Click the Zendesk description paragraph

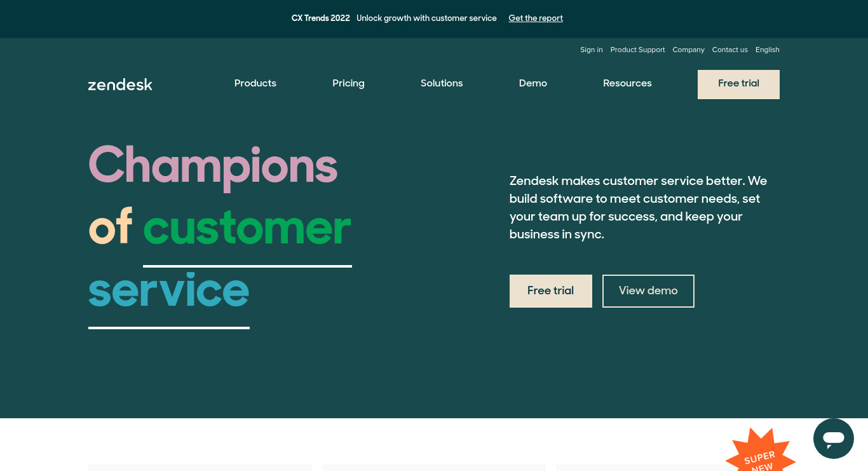pyautogui.click(x=638, y=208)
